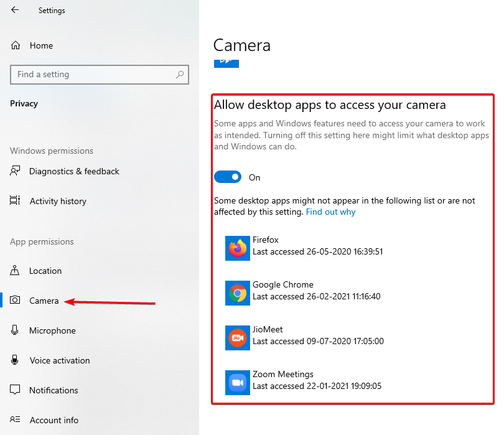The height and width of the screenshot is (435, 504).
Task: Click the Firefox app icon
Action: pyautogui.click(x=237, y=248)
